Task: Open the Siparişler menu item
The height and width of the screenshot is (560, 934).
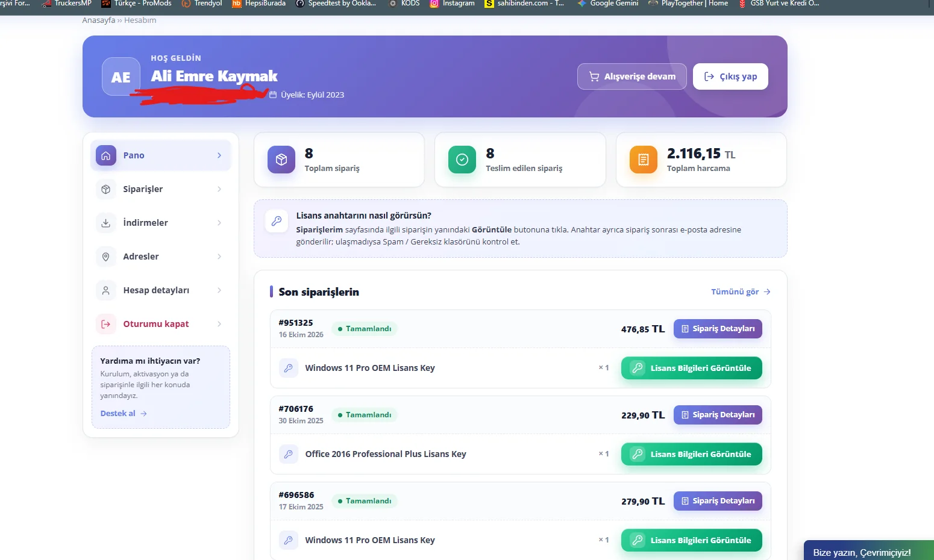Action: [x=161, y=189]
